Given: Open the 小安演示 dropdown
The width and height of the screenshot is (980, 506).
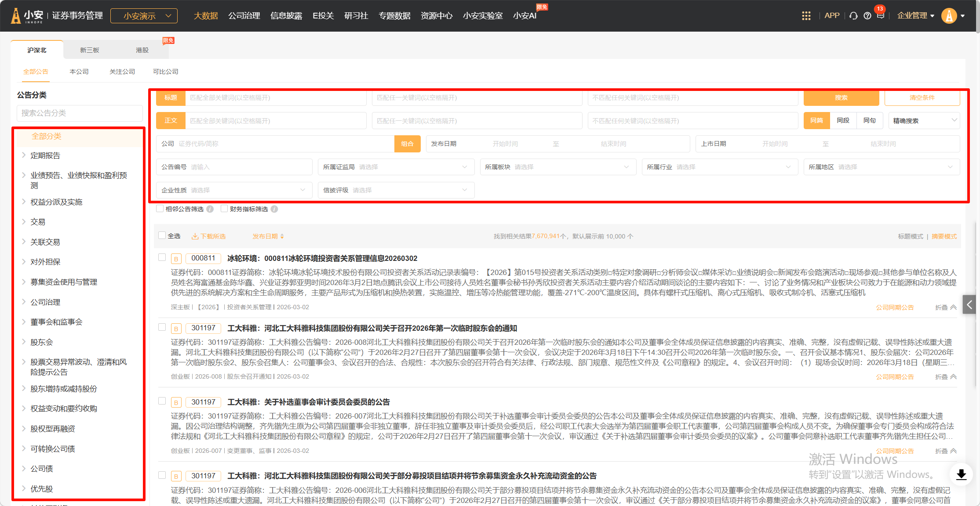Looking at the screenshot, I should pyautogui.click(x=144, y=16).
